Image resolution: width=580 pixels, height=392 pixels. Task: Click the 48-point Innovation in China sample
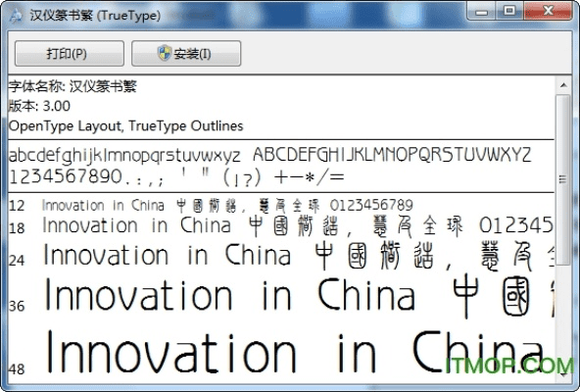296,353
